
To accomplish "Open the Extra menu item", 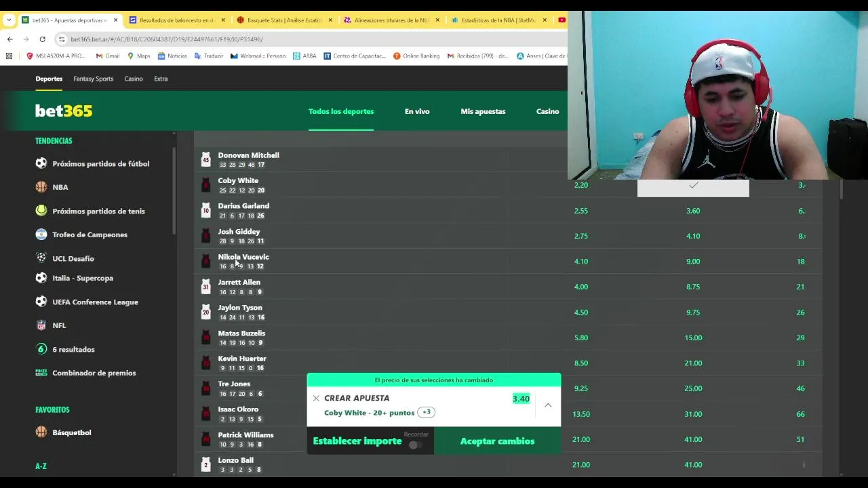I will pos(161,79).
